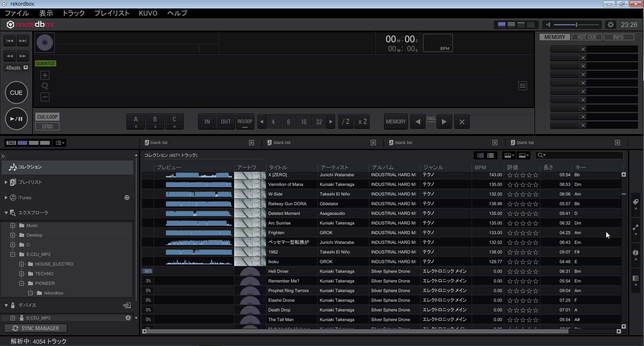
Task: Switch to GRID mode
Action: coord(47,126)
